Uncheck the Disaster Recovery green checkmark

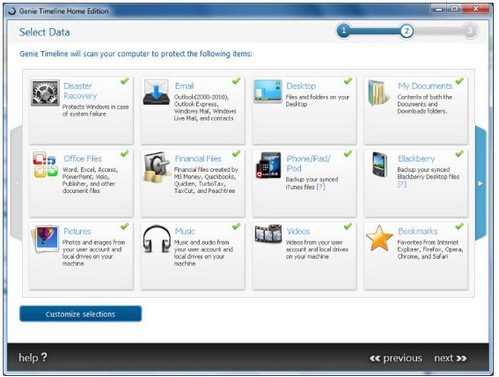tap(125, 81)
